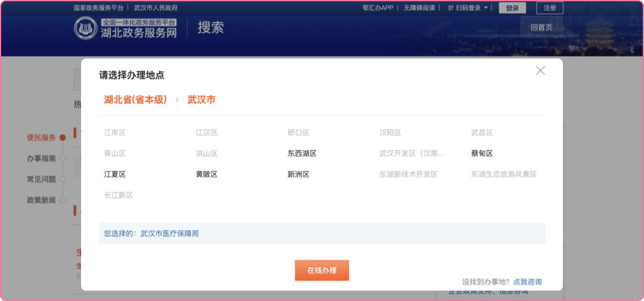The height and width of the screenshot is (301, 644).
Task: Enable 无障碍阅读 mode
Action: [x=419, y=8]
